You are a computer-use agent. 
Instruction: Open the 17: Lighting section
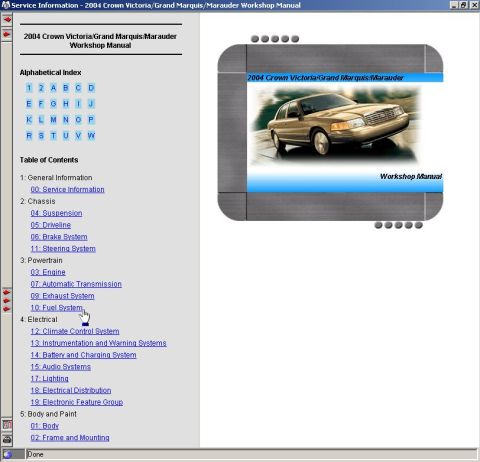pyautogui.click(x=50, y=379)
